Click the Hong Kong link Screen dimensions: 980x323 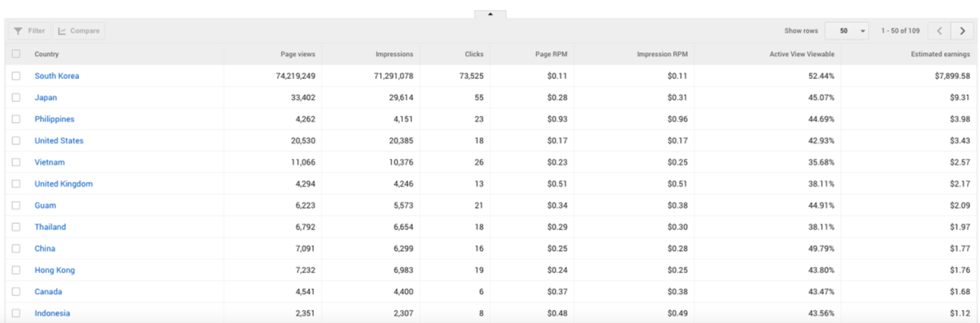point(54,270)
